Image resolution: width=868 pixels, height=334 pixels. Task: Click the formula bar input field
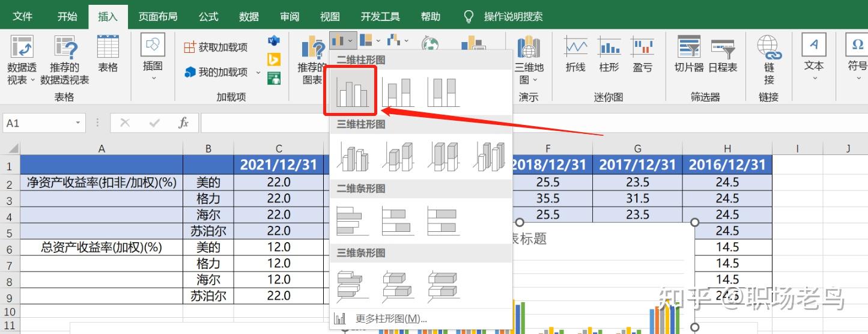(535, 123)
